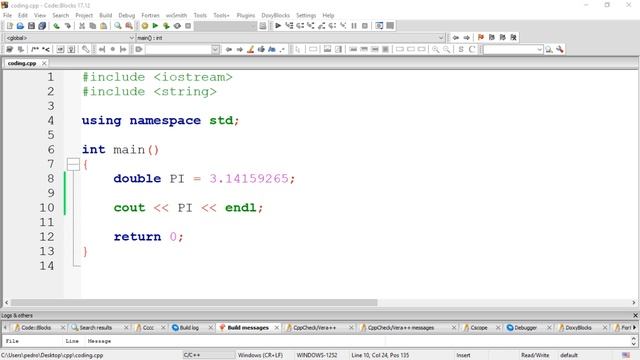Open the debugging windows icon
Screen dimensions: 640x360
tap(379, 26)
